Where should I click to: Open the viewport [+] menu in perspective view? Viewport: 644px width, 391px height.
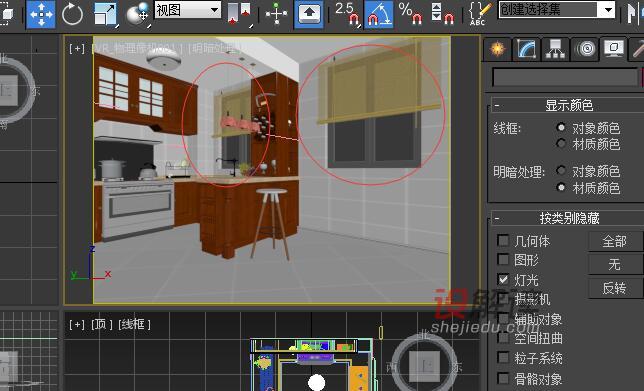tap(77, 48)
